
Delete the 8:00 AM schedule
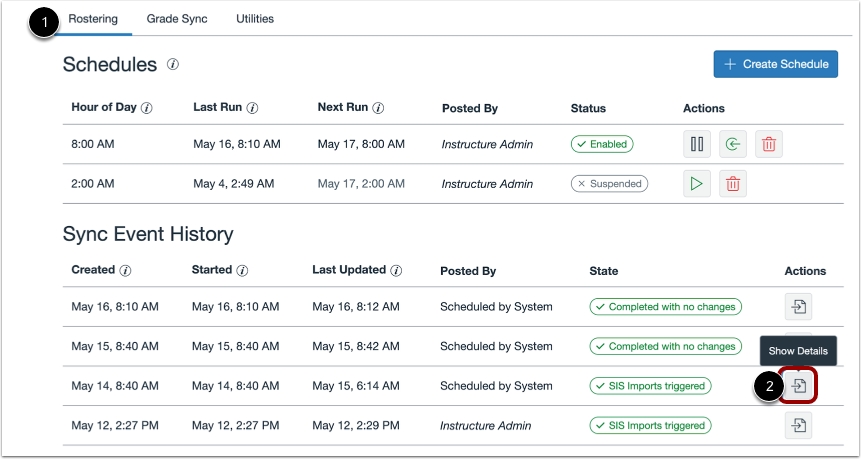pos(769,144)
